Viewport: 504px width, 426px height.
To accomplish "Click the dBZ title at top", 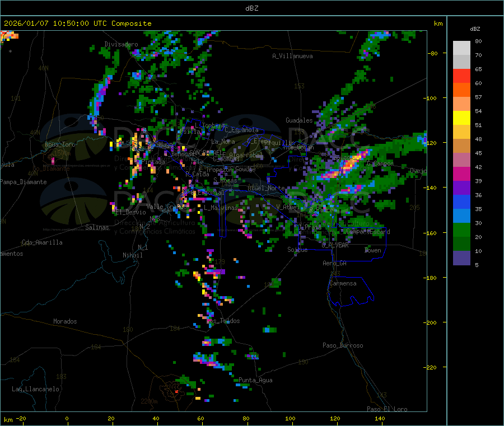I will point(251,8).
